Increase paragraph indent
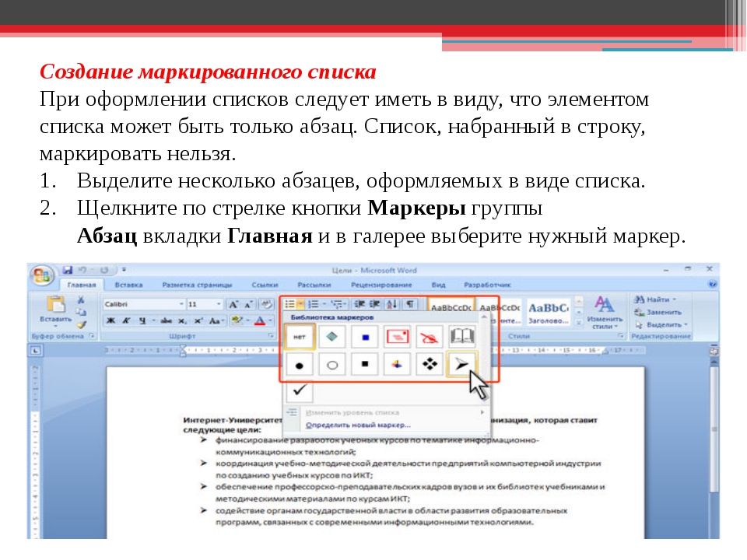Screen dimensions: 747x560 (375, 304)
